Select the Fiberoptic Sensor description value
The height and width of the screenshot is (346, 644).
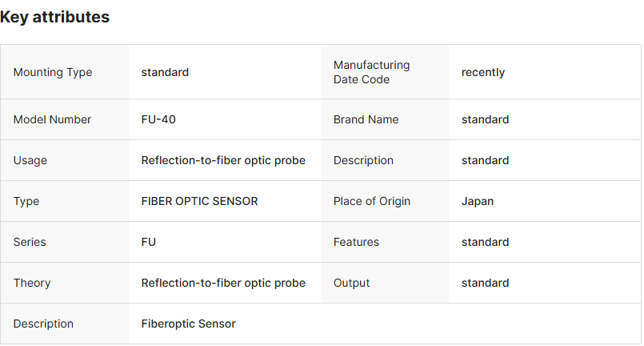point(189,324)
